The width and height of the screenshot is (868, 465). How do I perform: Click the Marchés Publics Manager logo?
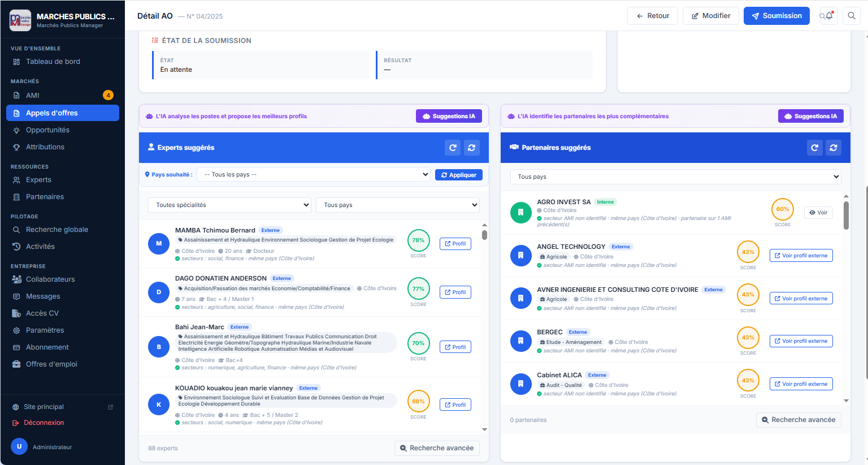[20, 20]
